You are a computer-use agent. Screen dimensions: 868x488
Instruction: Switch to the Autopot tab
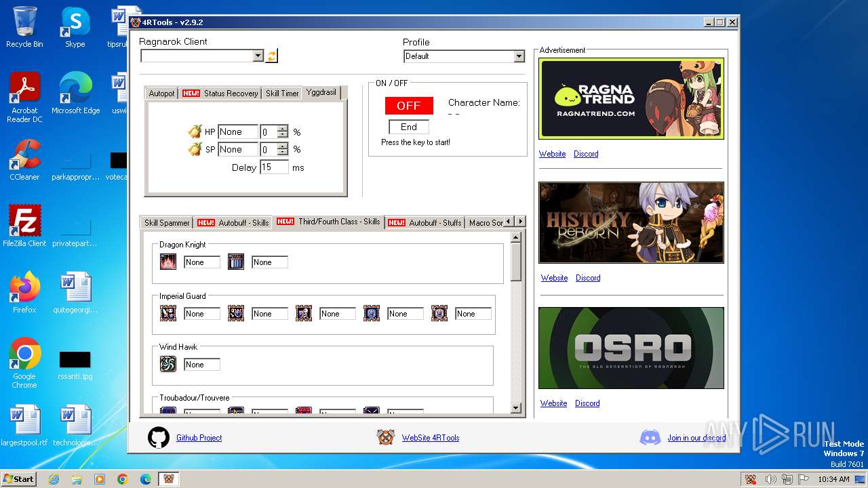162,94
